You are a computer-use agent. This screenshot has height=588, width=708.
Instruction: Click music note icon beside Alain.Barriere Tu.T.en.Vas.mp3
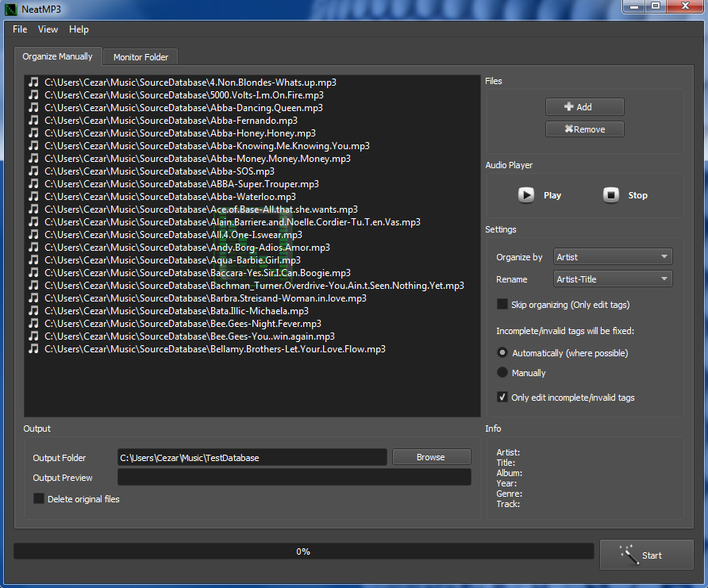33,221
